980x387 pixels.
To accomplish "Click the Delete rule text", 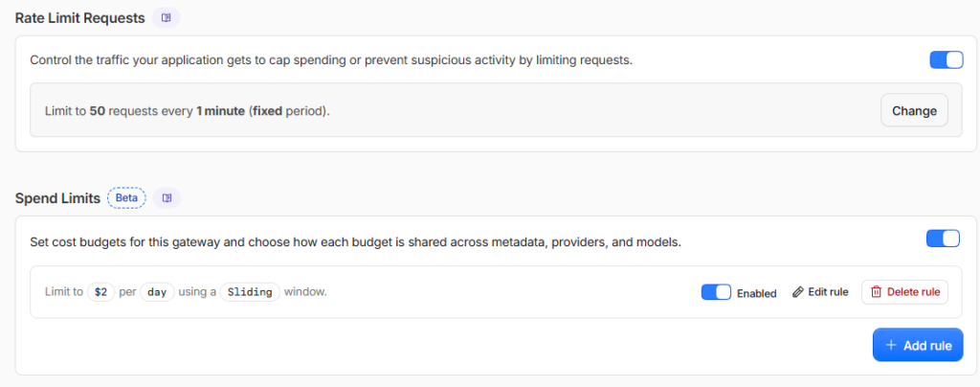I will [913, 292].
